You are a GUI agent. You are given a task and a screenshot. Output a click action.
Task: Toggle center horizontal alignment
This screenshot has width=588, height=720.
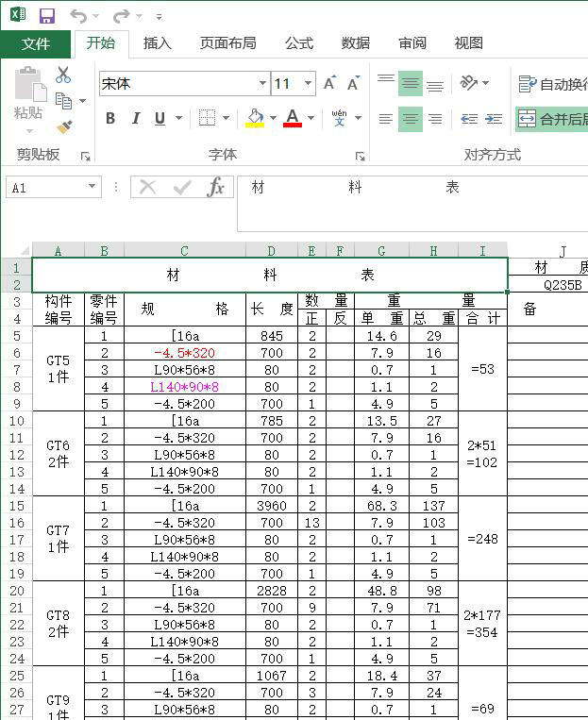click(411, 119)
